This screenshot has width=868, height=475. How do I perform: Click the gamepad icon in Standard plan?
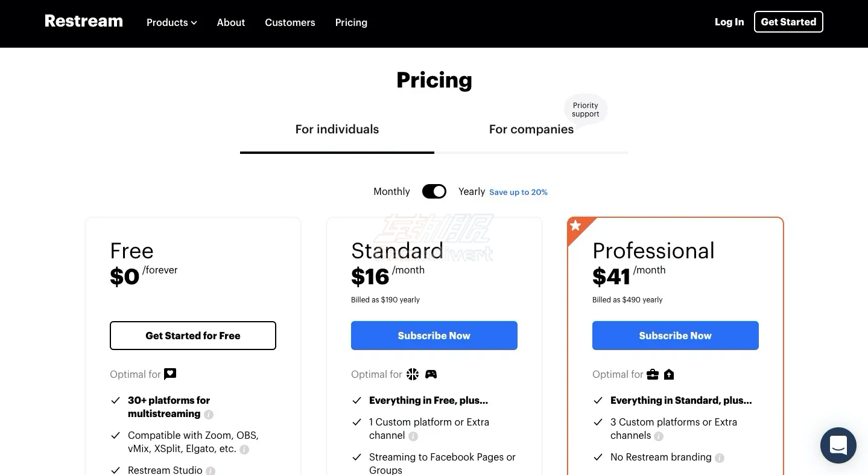click(x=431, y=374)
